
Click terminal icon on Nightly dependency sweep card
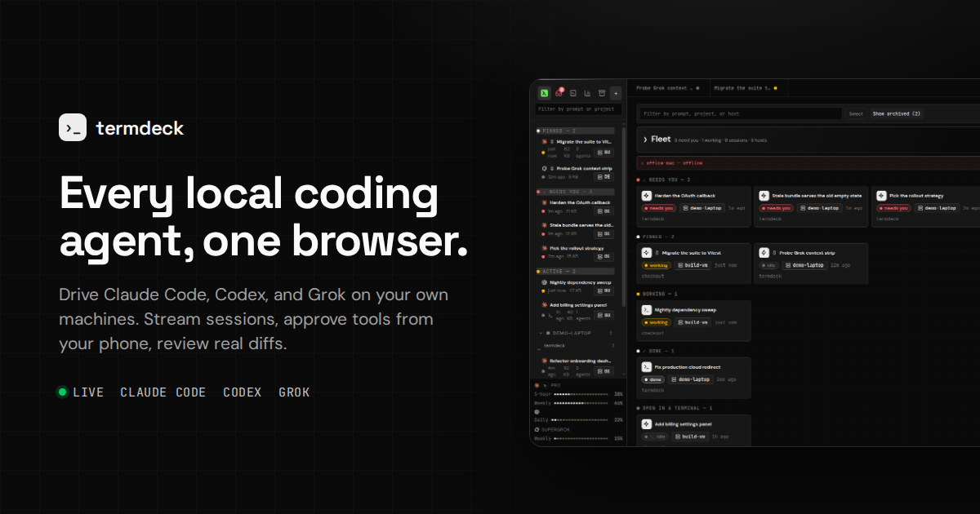(646, 310)
